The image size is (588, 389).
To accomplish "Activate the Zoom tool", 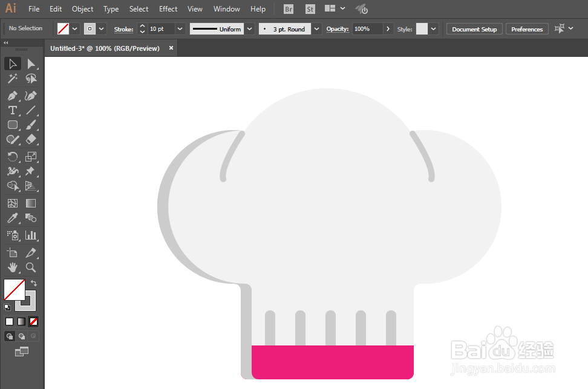I will (31, 267).
